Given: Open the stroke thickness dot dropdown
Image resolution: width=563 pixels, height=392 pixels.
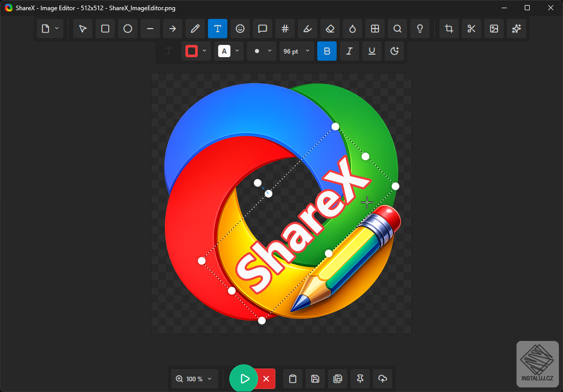Looking at the screenshot, I should [x=262, y=51].
